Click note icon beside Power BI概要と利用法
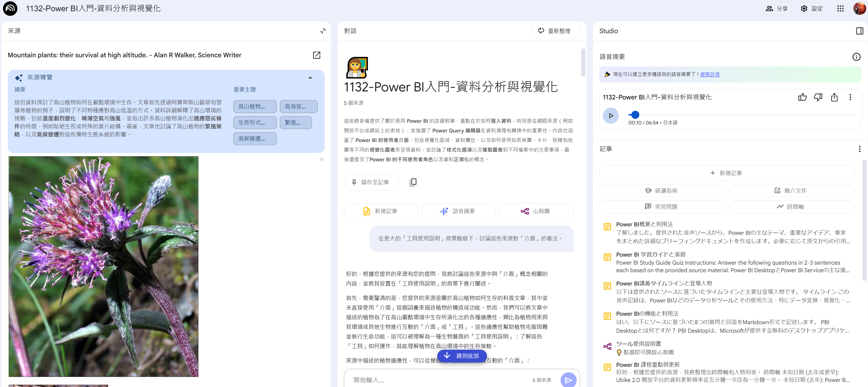The width and height of the screenshot is (868, 387). coord(607,227)
